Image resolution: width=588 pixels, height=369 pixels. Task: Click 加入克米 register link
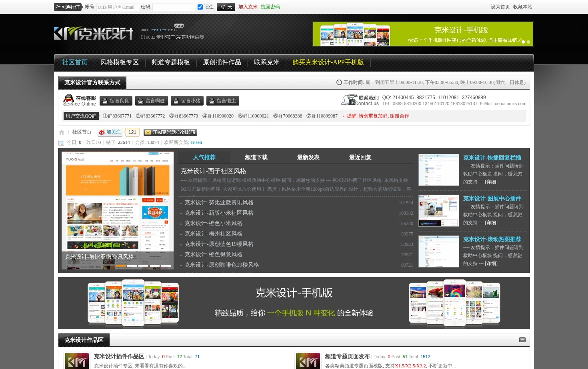(x=248, y=7)
